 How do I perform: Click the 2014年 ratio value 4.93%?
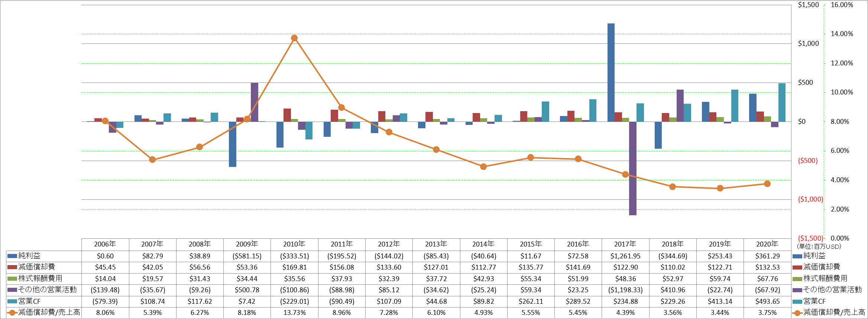pyautogui.click(x=483, y=313)
